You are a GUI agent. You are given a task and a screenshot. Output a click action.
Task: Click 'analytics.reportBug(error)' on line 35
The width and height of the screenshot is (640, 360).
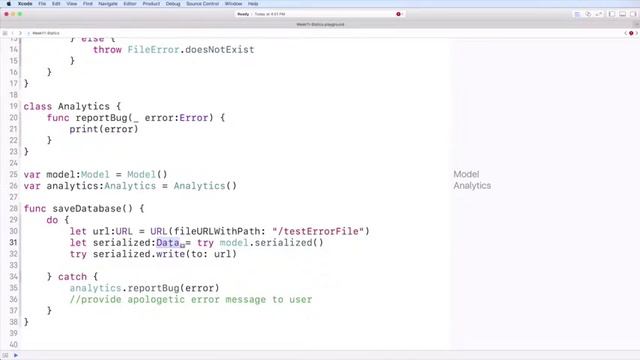144,289
